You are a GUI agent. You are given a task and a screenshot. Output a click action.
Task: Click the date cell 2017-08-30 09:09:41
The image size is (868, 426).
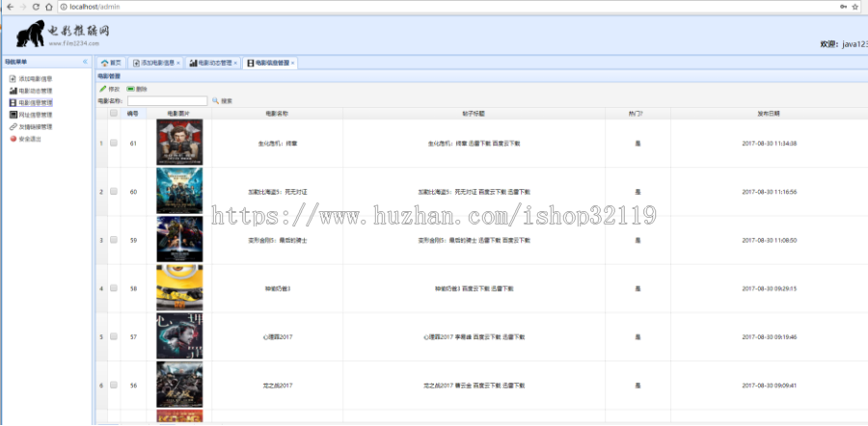point(769,386)
